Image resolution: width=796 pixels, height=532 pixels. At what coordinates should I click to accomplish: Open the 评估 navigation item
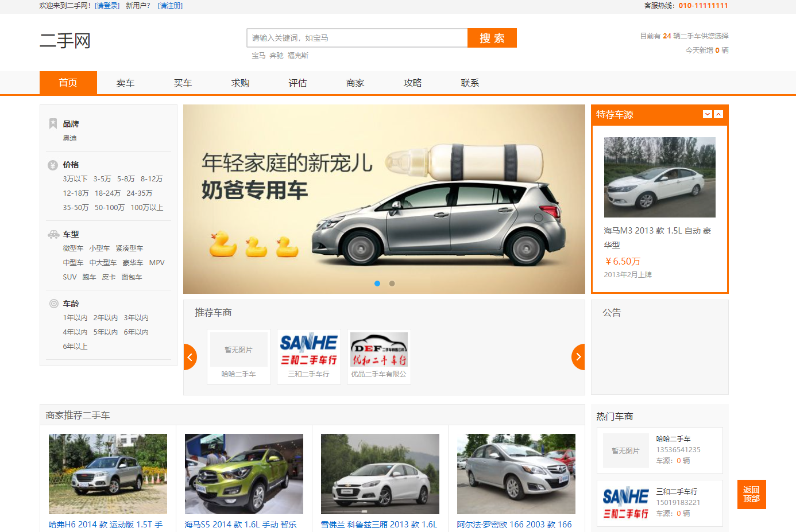click(297, 83)
